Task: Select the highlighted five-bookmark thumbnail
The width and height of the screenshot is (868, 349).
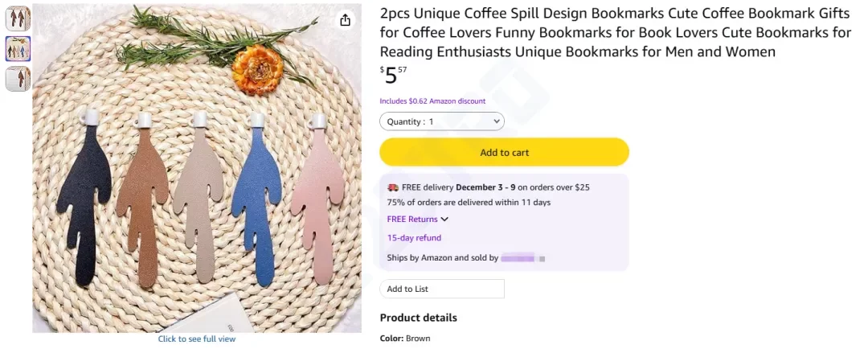Action: pos(18,48)
